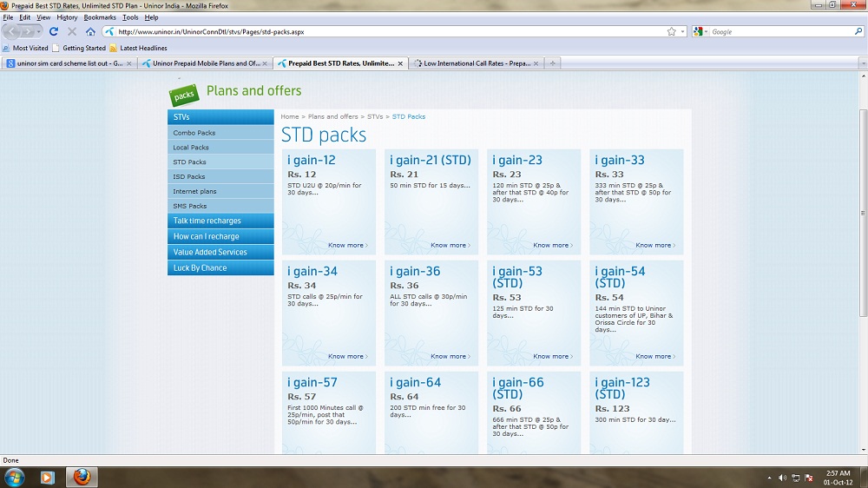Open the Windows Start button
The height and width of the screenshot is (488, 868).
[x=15, y=477]
